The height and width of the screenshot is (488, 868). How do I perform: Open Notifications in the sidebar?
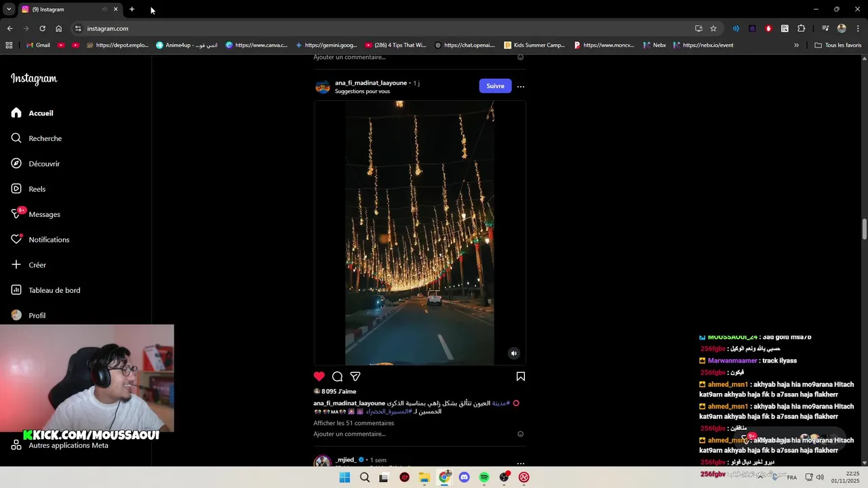coord(40,239)
